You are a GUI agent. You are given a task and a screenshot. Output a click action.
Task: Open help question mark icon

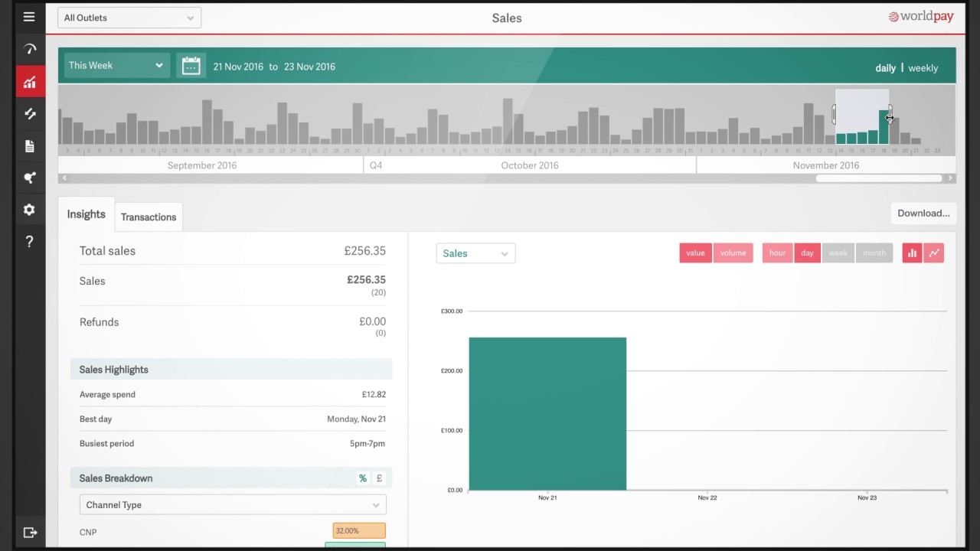click(30, 242)
